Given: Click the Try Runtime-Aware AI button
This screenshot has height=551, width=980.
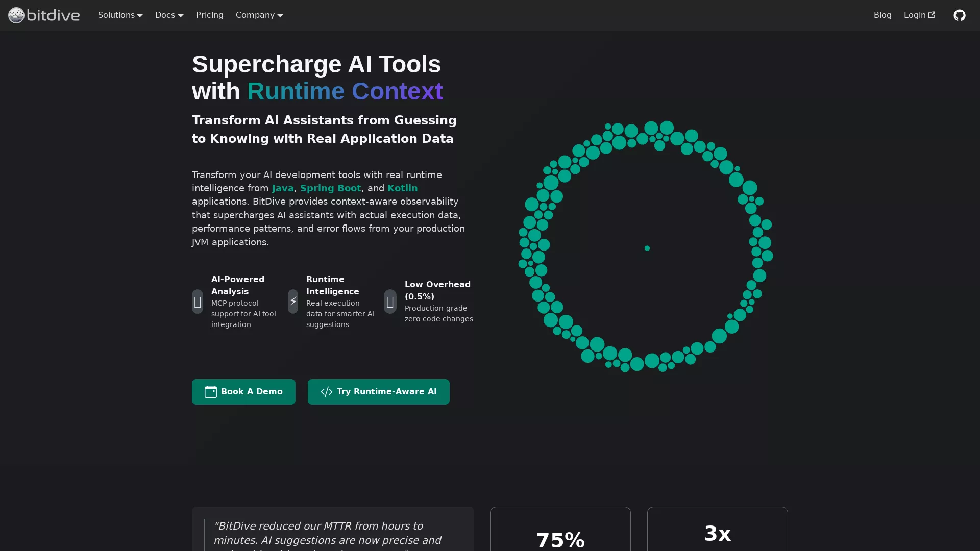Looking at the screenshot, I should (x=378, y=392).
